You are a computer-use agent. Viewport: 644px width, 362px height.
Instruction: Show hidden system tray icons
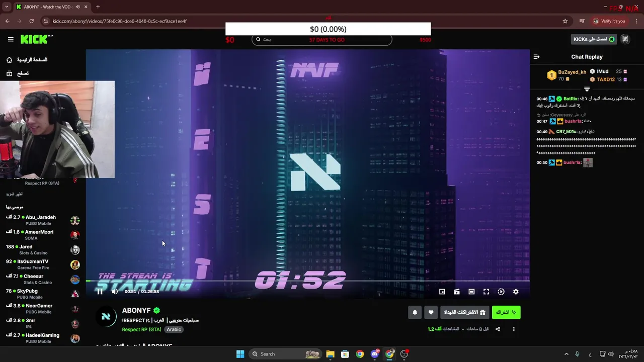pos(566,354)
